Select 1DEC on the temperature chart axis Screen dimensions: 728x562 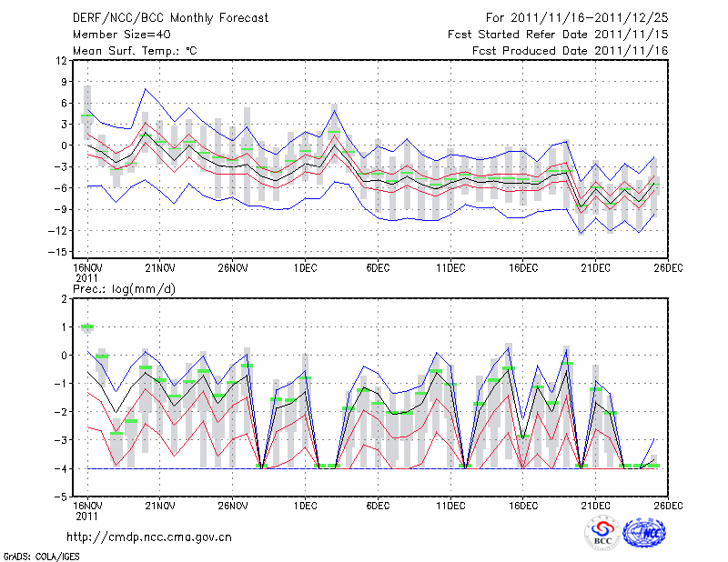click(x=305, y=268)
